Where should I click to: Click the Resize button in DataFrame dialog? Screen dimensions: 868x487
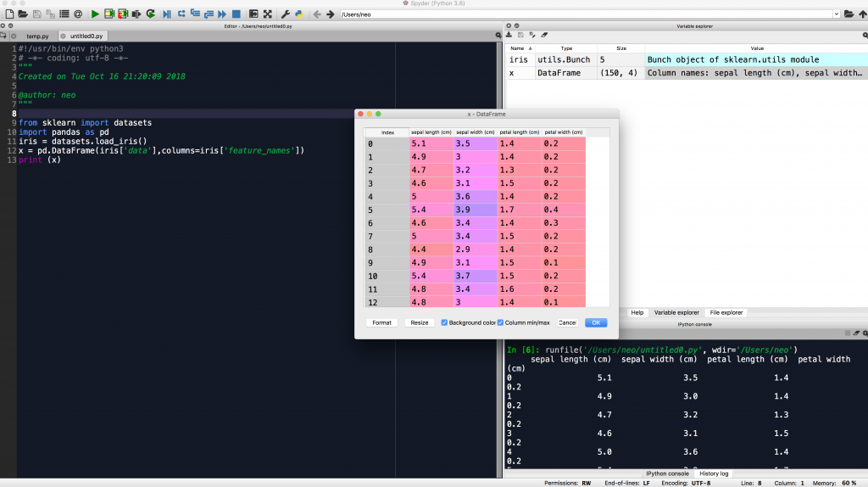(419, 322)
